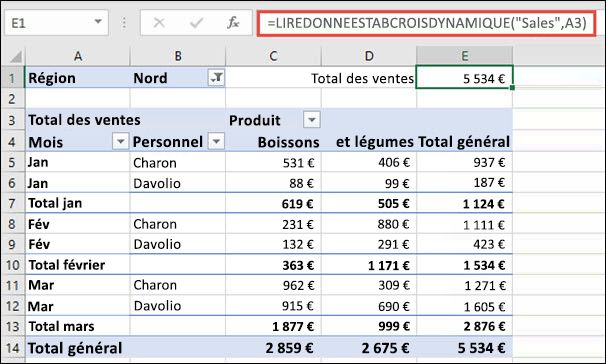This screenshot has width=606, height=364.
Task: Click the Cancel (X) icon in formula bar
Action: click(159, 23)
